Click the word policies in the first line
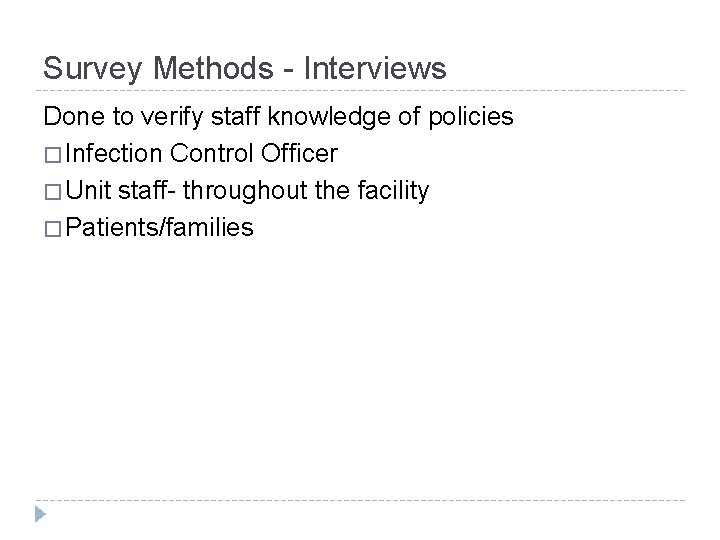 [x=471, y=118]
